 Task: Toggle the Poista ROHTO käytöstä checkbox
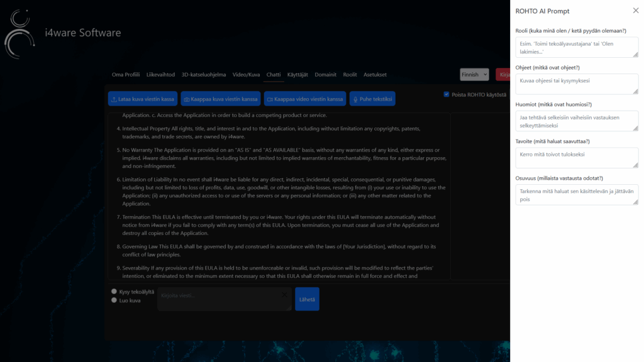click(x=447, y=94)
